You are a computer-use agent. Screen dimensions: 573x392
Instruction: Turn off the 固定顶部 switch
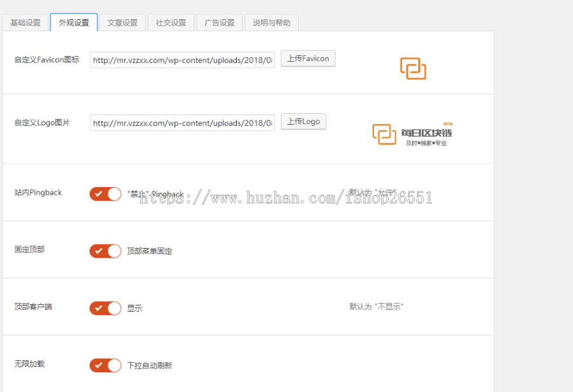[105, 251]
